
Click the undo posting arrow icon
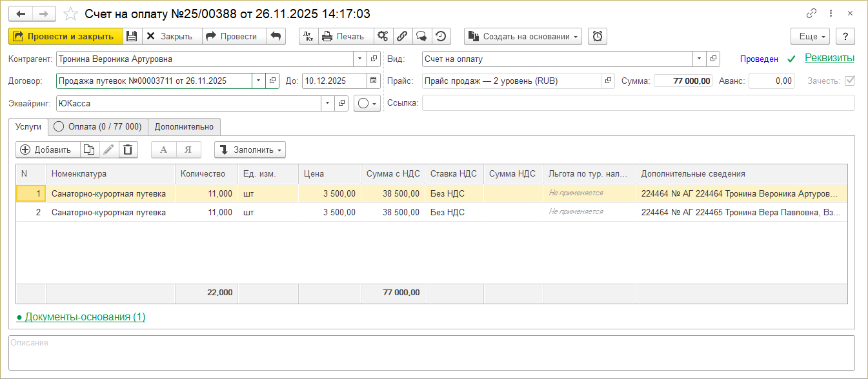tap(276, 36)
